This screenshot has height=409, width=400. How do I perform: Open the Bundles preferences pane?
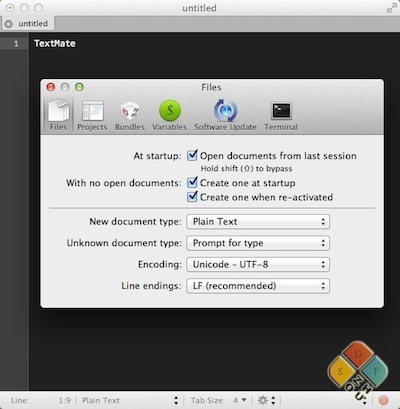pyautogui.click(x=130, y=115)
